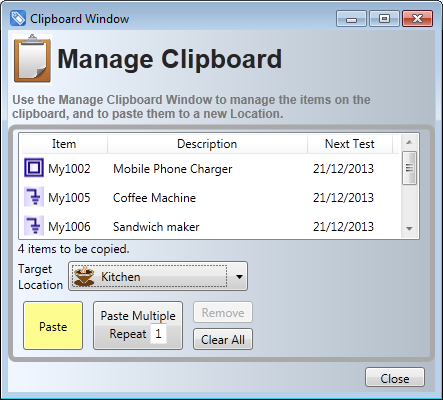Sort list by Next Test column header
Image resolution: width=443 pixels, height=400 pixels.
tap(350, 144)
